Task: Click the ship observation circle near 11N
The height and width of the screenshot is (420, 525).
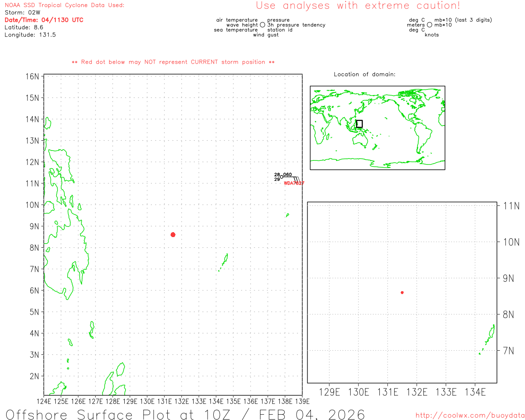Action: 281,177
